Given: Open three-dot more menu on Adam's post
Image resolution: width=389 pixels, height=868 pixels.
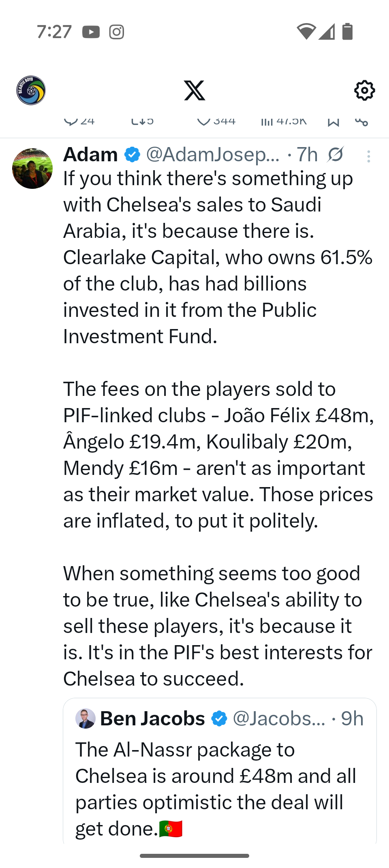Looking at the screenshot, I should click(x=368, y=156).
